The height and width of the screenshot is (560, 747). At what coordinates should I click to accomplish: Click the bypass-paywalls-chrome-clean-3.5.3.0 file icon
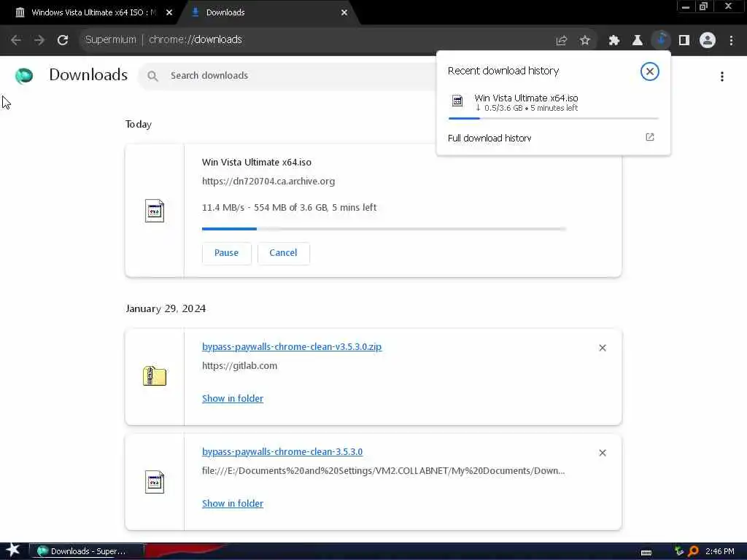155,482
